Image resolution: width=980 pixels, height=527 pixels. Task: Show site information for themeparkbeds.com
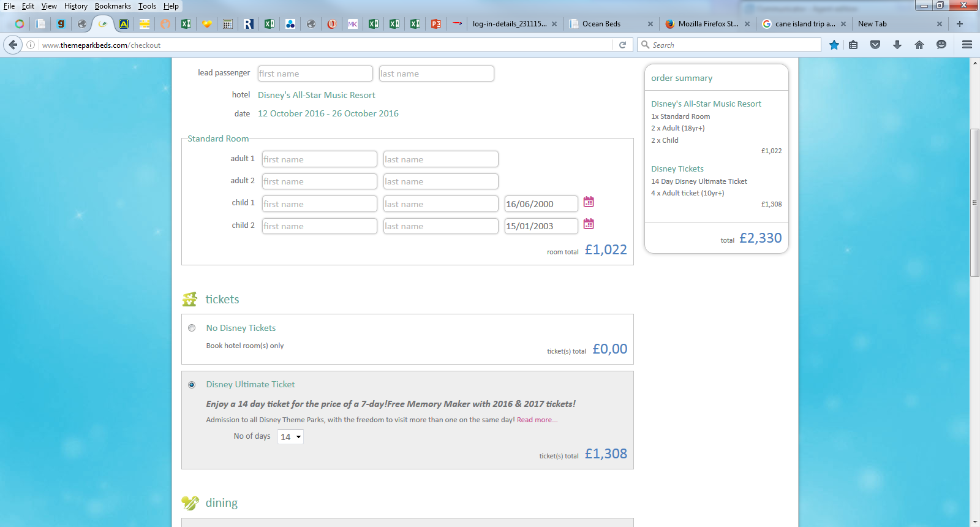click(31, 45)
